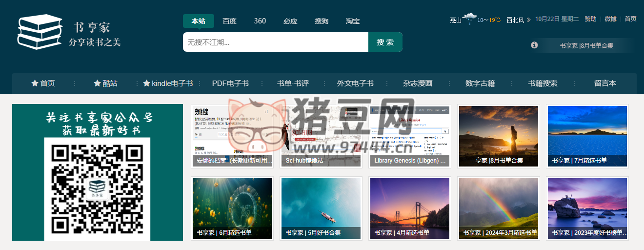The width and height of the screenshot is (644, 250).
Task: Go to PDF电子书 section
Action: click(x=230, y=83)
